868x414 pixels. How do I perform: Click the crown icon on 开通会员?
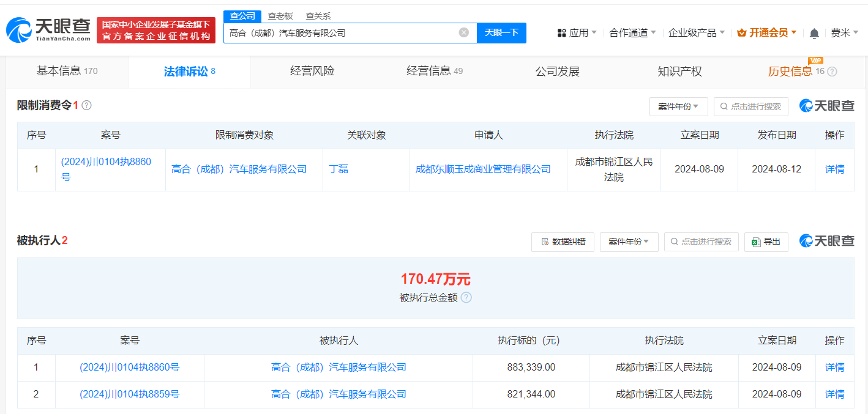(x=743, y=32)
